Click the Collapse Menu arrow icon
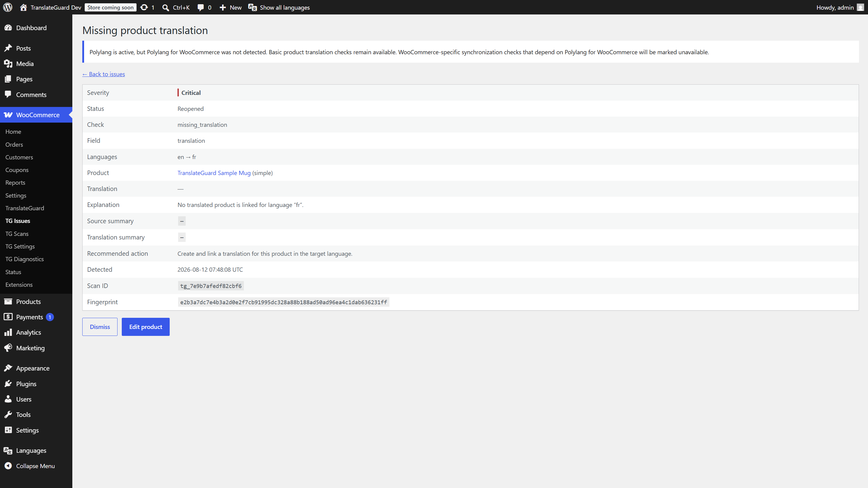 [8, 466]
